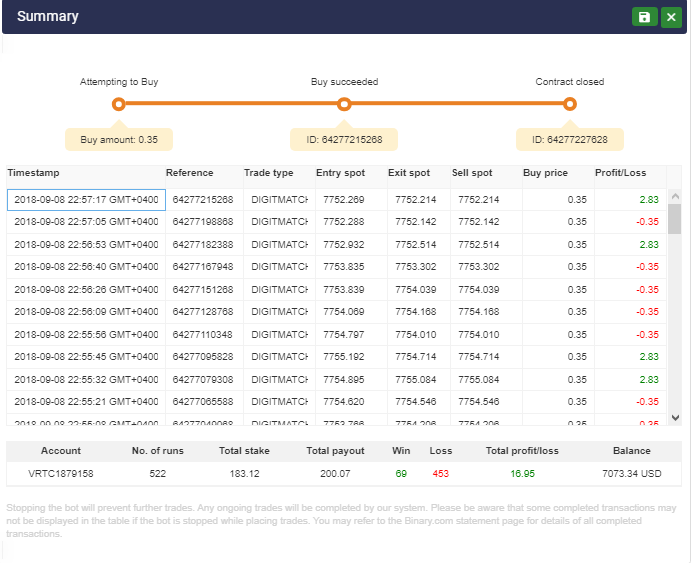691x563 pixels.
Task: Click entry spot cell 7754.797
Action: [x=351, y=335]
